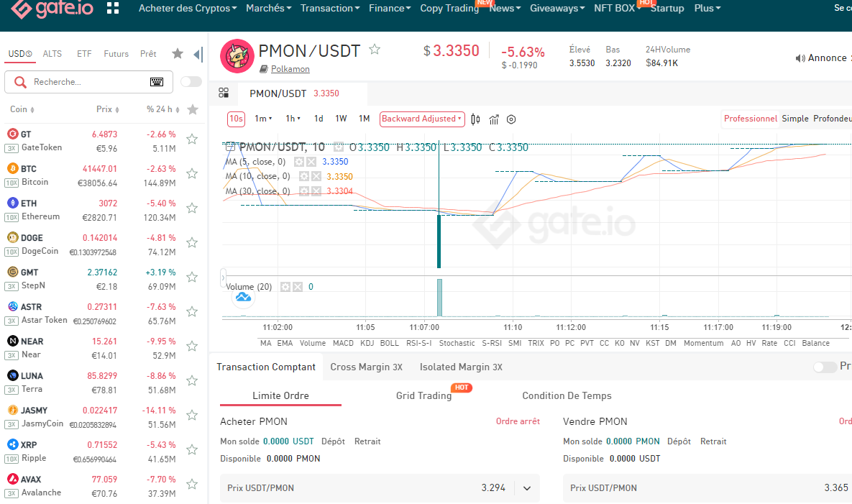Open MA 5 indicator settings gear
852x504 pixels.
(x=299, y=162)
